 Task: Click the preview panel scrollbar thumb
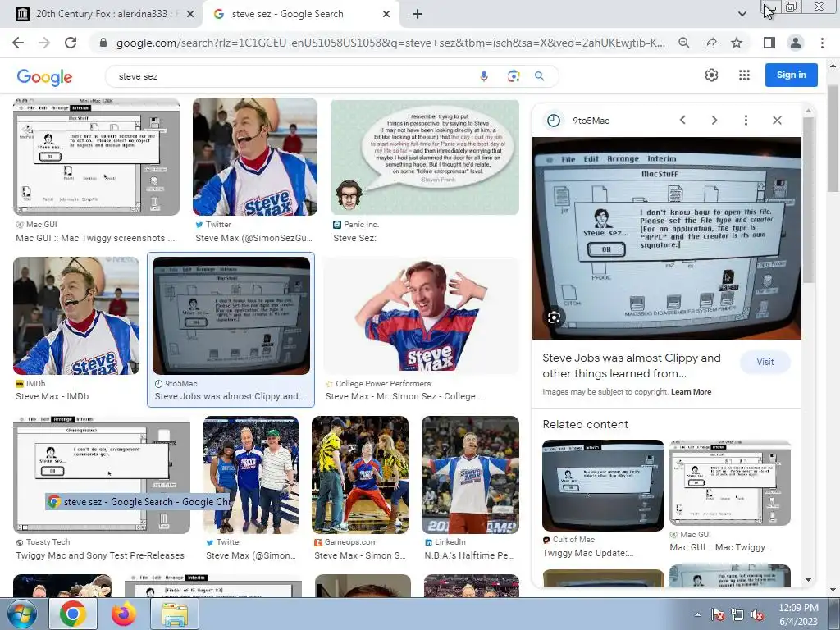click(x=808, y=199)
